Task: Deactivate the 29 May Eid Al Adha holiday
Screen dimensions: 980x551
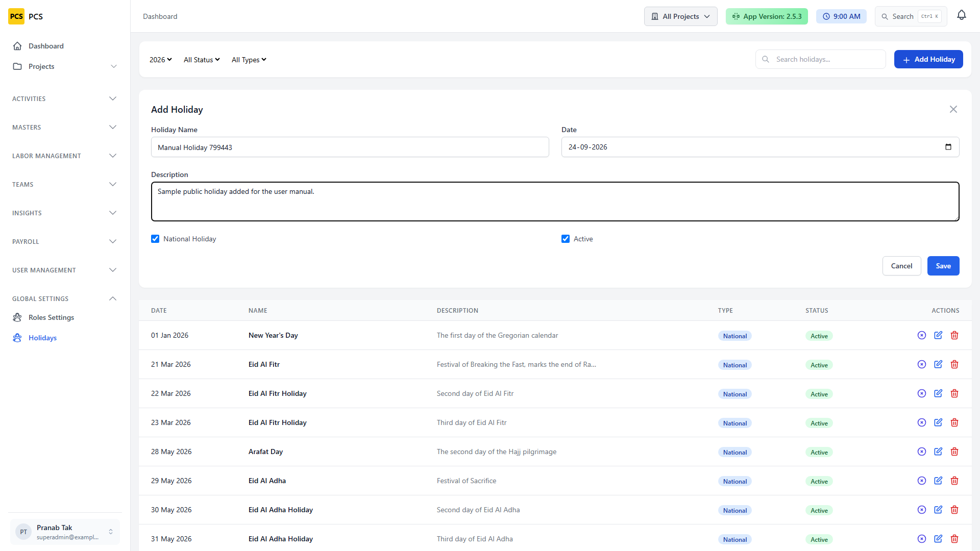Action: click(x=922, y=481)
